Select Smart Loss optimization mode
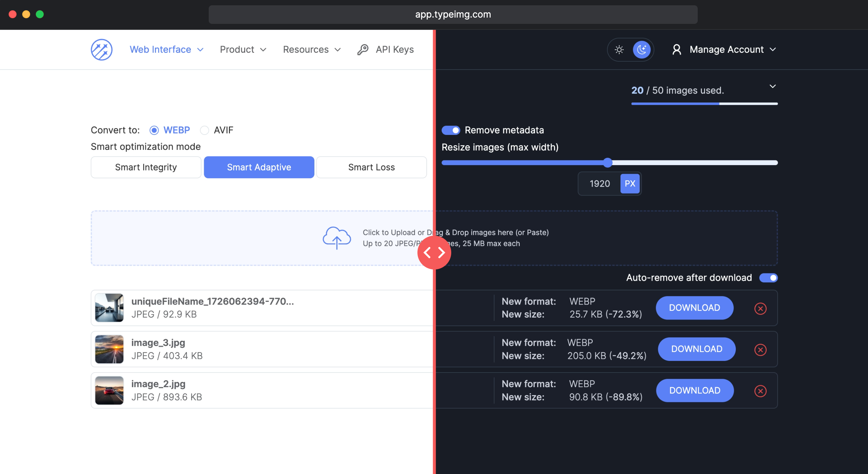The height and width of the screenshot is (474, 868). [371, 167]
